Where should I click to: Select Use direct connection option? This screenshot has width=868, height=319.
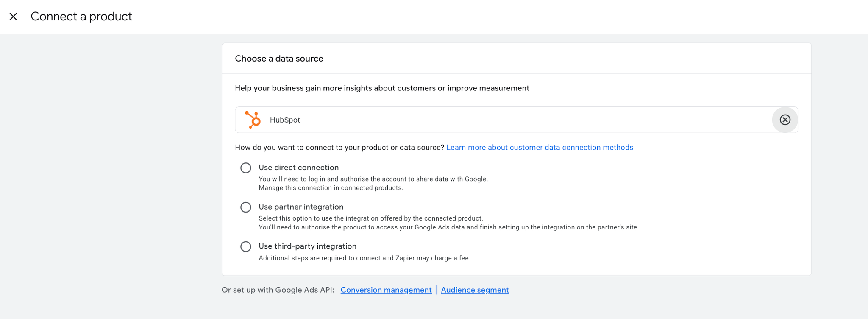[x=246, y=168]
